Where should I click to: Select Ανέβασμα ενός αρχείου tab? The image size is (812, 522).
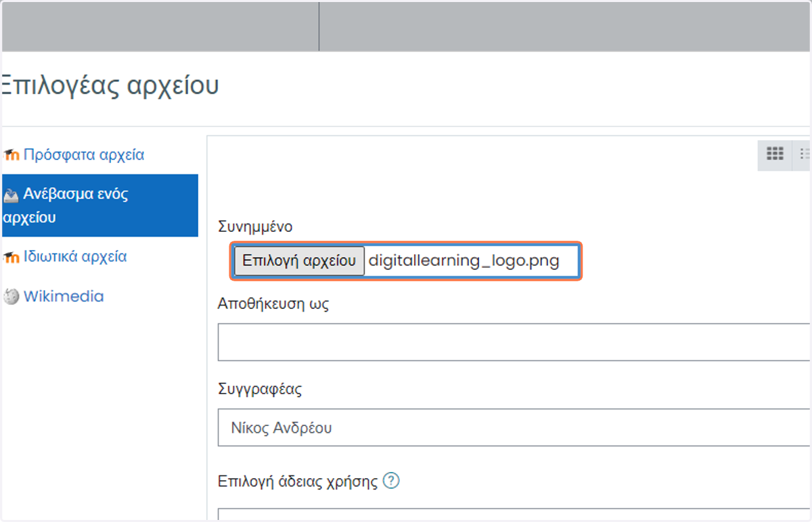click(99, 206)
